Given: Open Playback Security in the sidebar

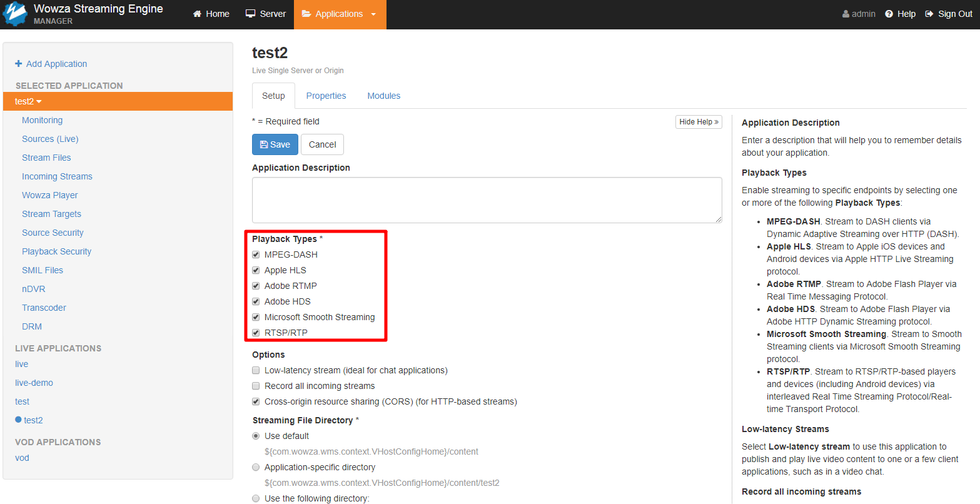Looking at the screenshot, I should (56, 251).
